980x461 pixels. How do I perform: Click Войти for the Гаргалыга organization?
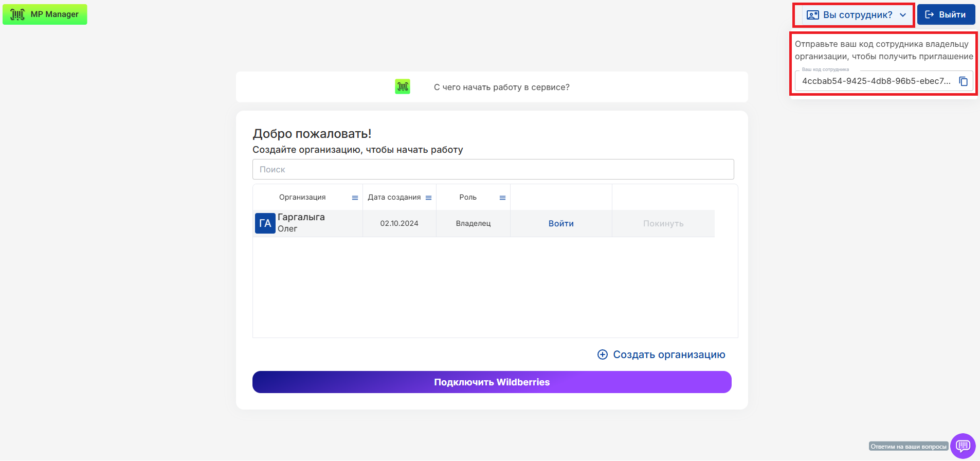[560, 223]
